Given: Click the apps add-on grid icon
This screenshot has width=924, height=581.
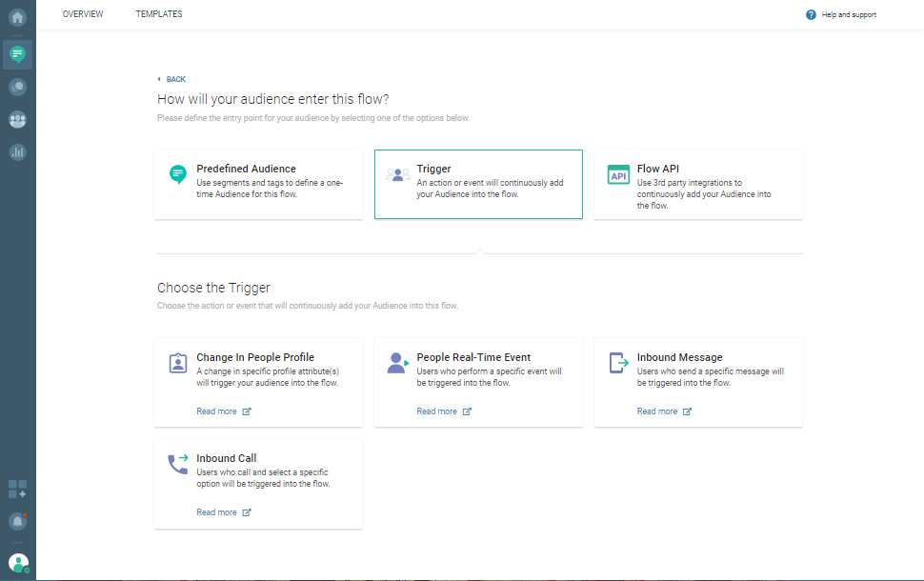Looking at the screenshot, I should 17,490.
